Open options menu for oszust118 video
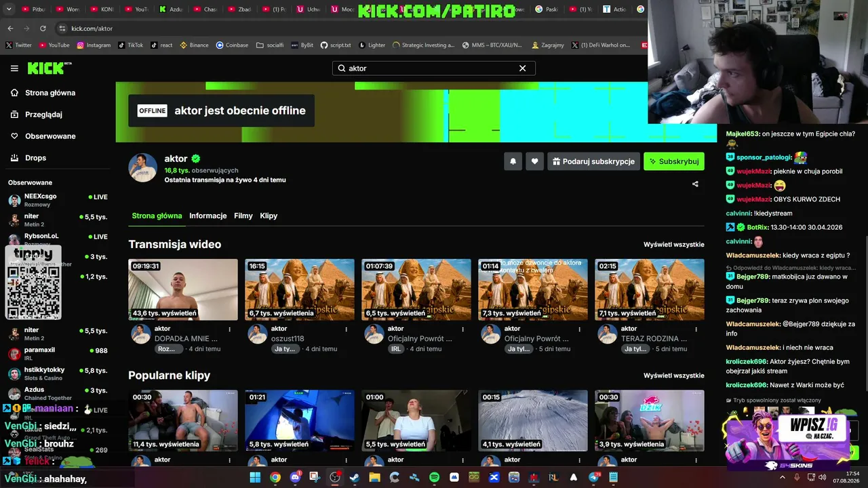This screenshot has height=488, width=868. click(x=347, y=329)
